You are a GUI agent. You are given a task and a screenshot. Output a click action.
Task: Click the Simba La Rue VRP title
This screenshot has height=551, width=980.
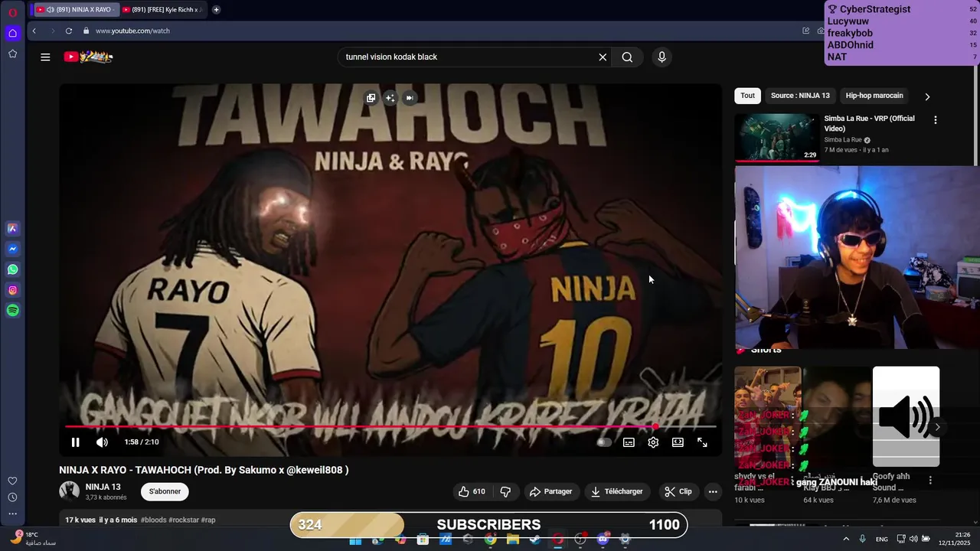(869, 123)
